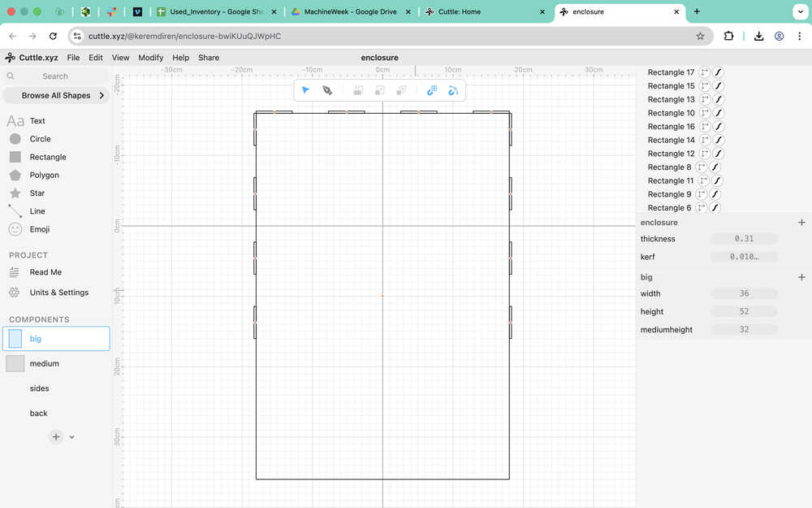Screen dimensions: 812x508
Task: Click stroke style icon next to Rectangle 11
Action: point(717,180)
